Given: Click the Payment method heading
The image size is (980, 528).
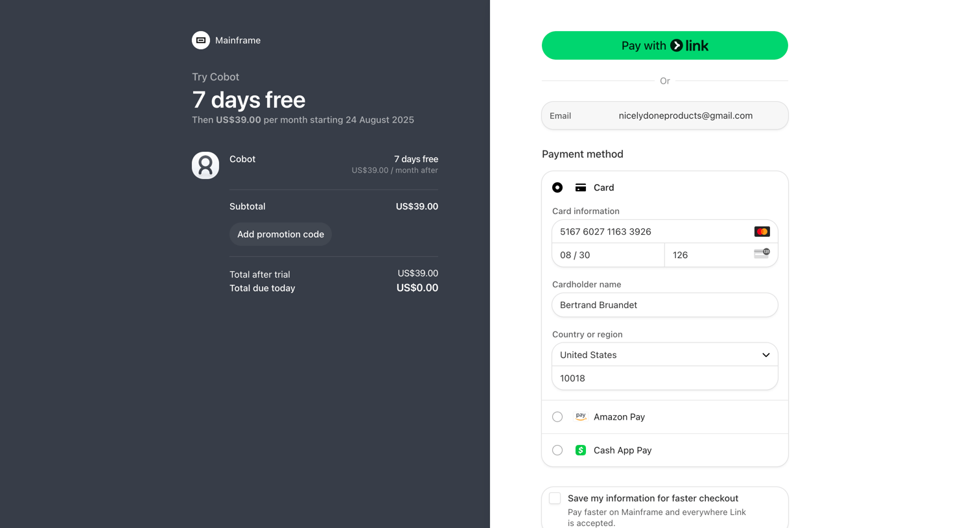Looking at the screenshot, I should pyautogui.click(x=583, y=154).
